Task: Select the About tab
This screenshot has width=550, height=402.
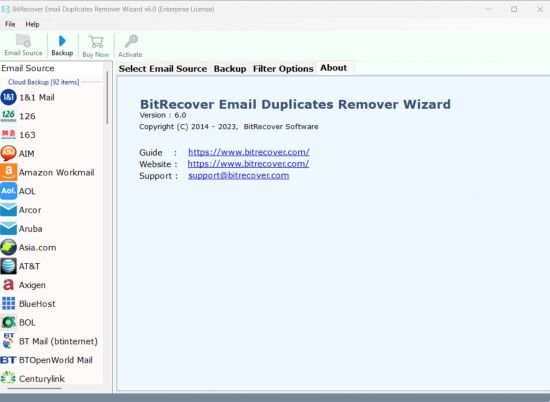Action: (334, 68)
